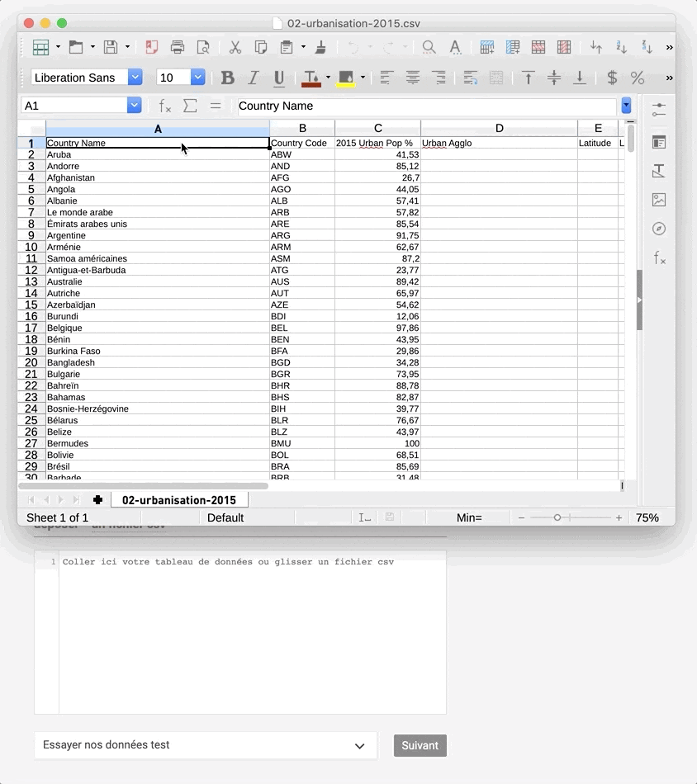Center cell content vertically
Viewport: 697px width, 784px height.
[x=554, y=78]
